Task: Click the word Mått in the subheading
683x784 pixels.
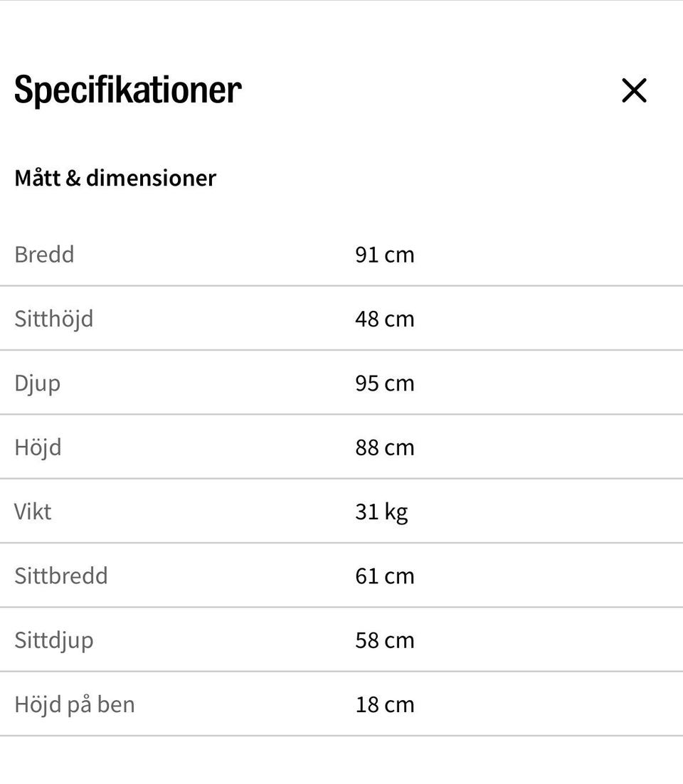Action: coord(37,178)
